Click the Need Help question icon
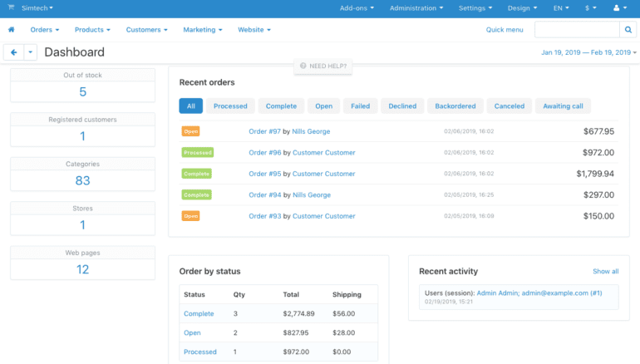The width and height of the screenshot is (640, 364). (x=303, y=66)
